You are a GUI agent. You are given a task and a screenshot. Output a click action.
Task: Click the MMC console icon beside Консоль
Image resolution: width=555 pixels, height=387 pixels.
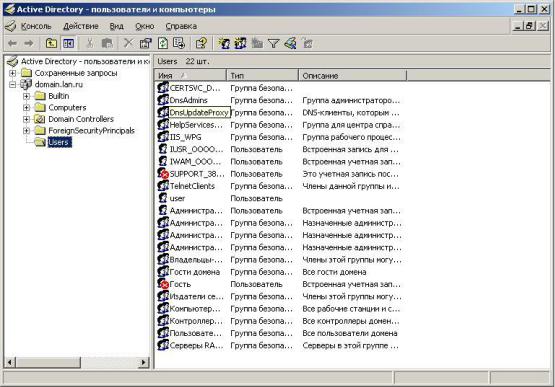point(11,26)
